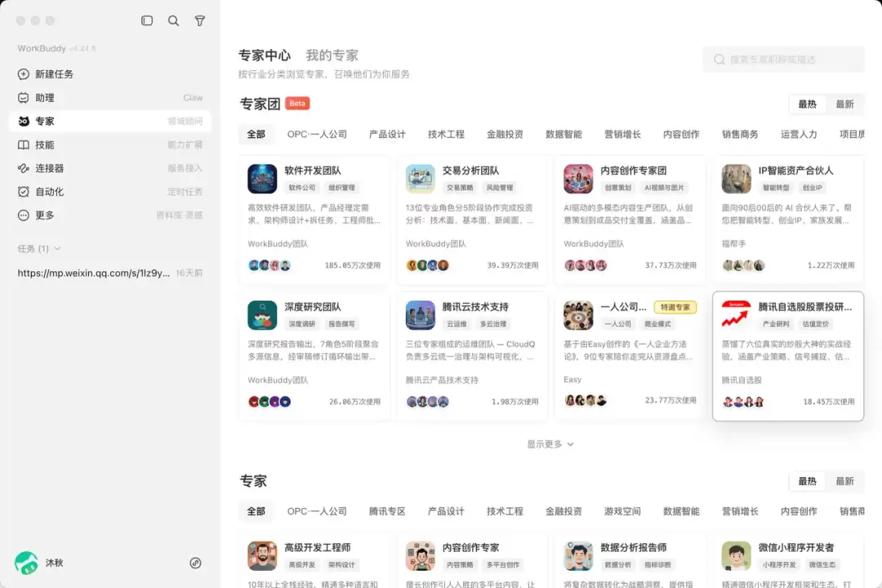Screen dimensions: 882x588
Task: Open the 更多 more item
Action: pyautogui.click(x=109, y=215)
